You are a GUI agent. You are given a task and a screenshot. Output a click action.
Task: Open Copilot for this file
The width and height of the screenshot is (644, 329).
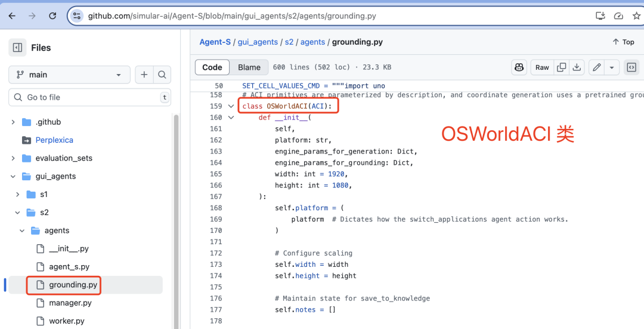519,67
